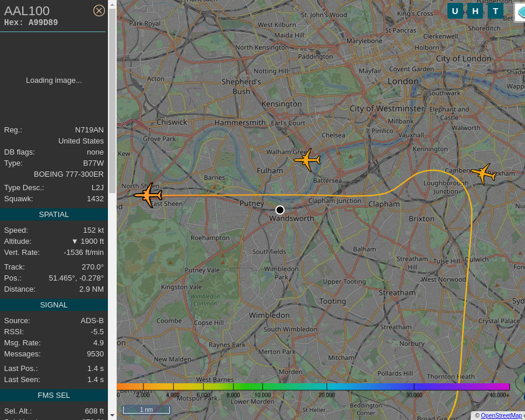
Task: Click the Msg. Rate value 4.9
Action: [x=99, y=342]
